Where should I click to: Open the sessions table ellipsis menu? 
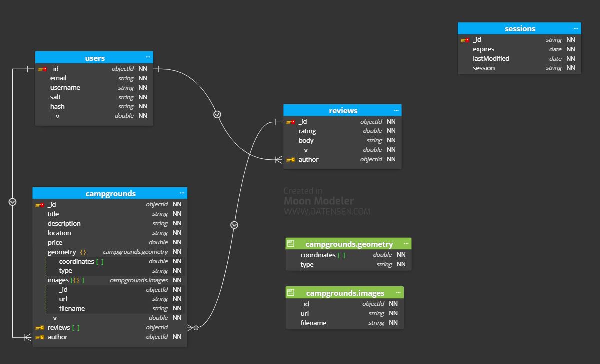(576, 28)
